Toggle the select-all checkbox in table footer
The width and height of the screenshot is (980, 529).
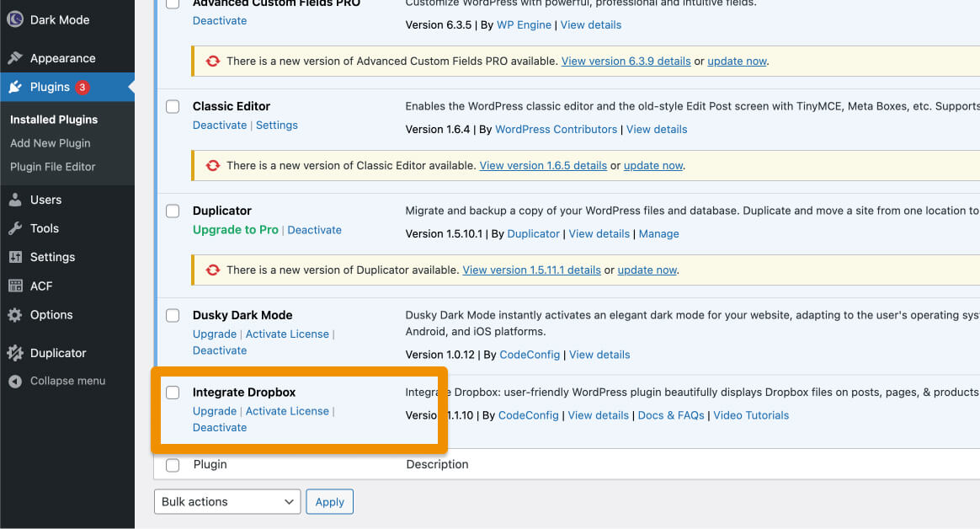[x=173, y=465]
